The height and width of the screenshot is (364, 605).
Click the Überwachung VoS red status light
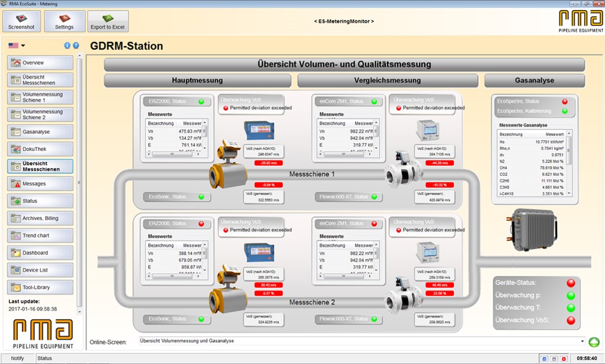[571, 321]
